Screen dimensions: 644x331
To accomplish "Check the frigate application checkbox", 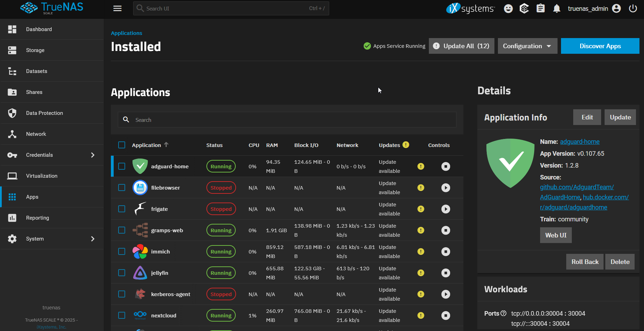I will tap(122, 209).
